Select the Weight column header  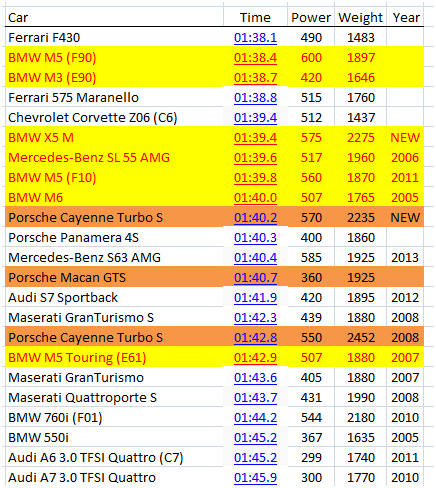coord(360,17)
